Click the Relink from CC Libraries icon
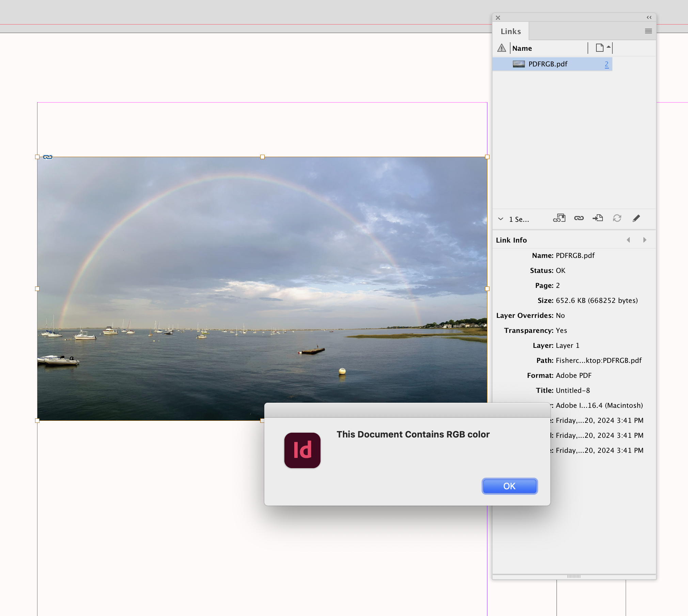688x616 pixels. (x=560, y=218)
